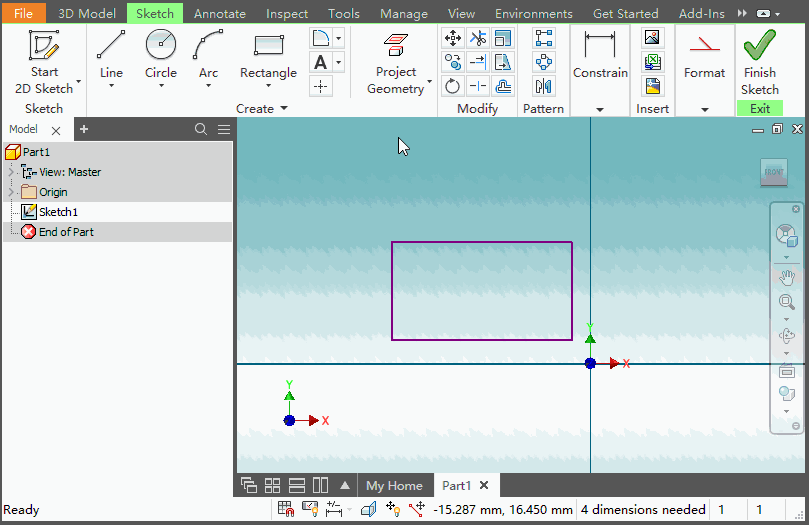Viewport: 809px width, 525px height.
Task: Select the Circle sketch tool
Action: point(160,54)
